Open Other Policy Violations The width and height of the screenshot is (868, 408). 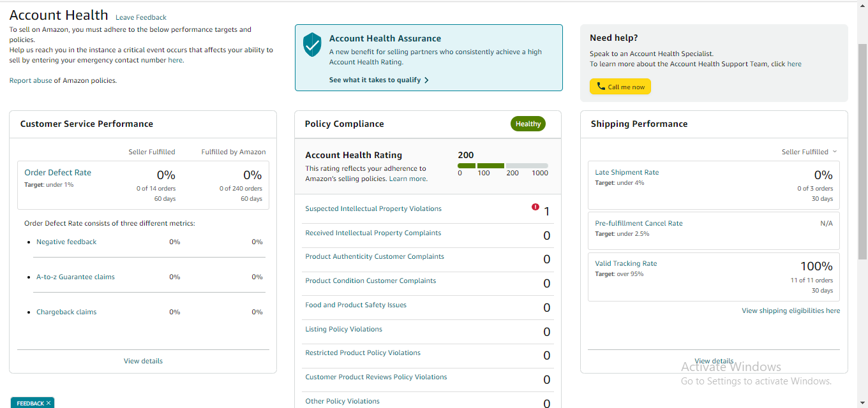point(342,402)
